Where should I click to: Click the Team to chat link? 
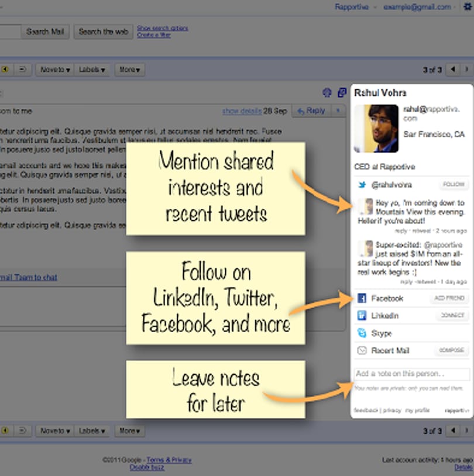coord(29,277)
